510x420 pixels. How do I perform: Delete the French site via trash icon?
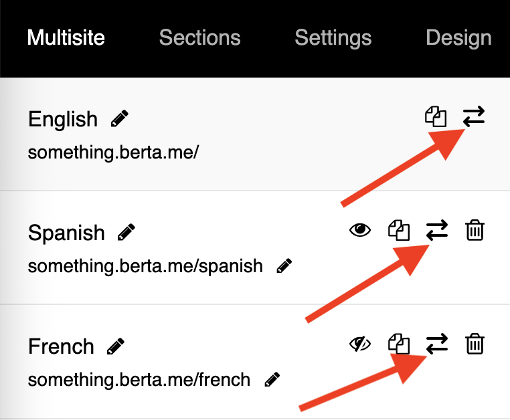click(x=475, y=344)
